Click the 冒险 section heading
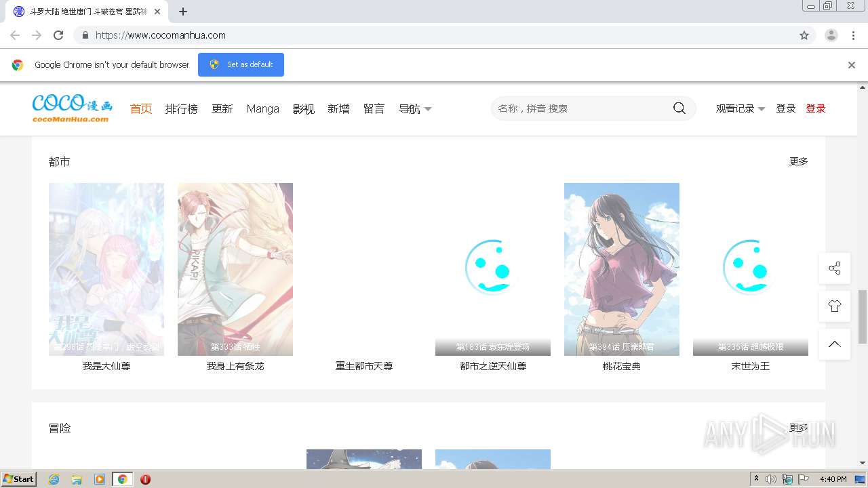Screen dimensions: 868x488 click(x=60, y=428)
